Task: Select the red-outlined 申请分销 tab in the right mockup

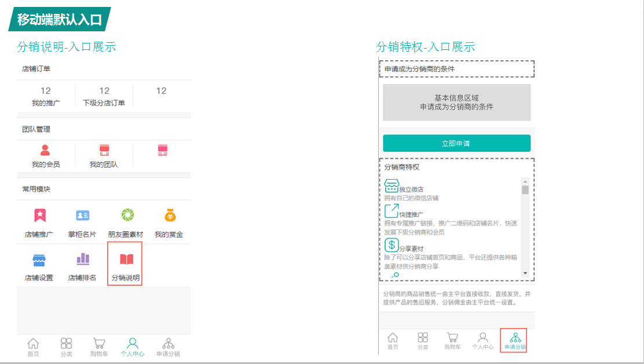Action: 514,341
